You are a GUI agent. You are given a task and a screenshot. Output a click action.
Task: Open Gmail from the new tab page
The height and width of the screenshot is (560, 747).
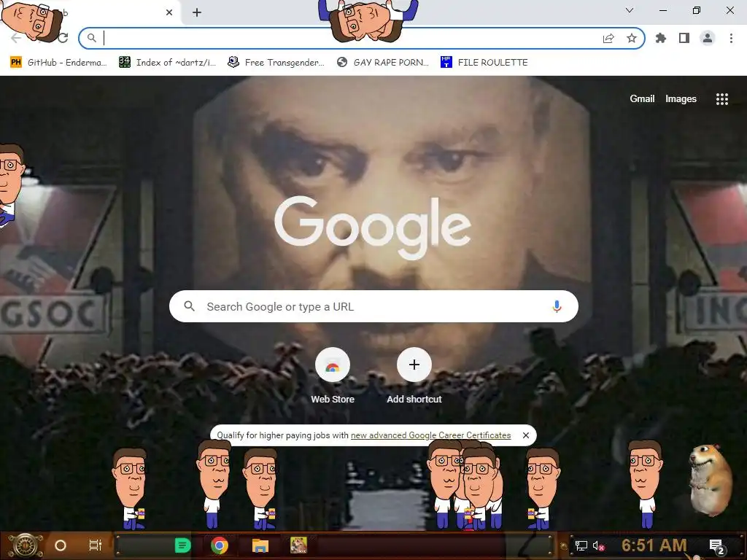642,98
